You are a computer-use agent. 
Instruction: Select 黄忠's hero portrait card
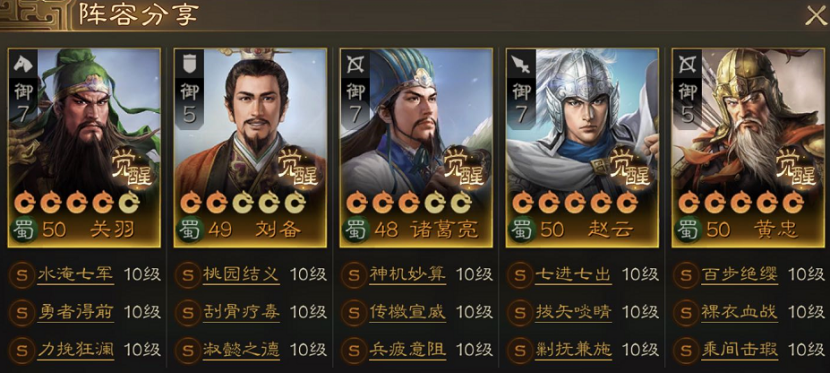coord(748,148)
